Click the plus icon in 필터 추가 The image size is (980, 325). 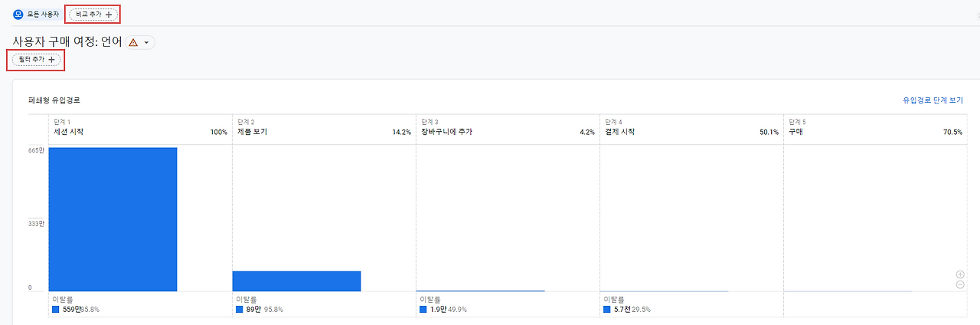(51, 60)
